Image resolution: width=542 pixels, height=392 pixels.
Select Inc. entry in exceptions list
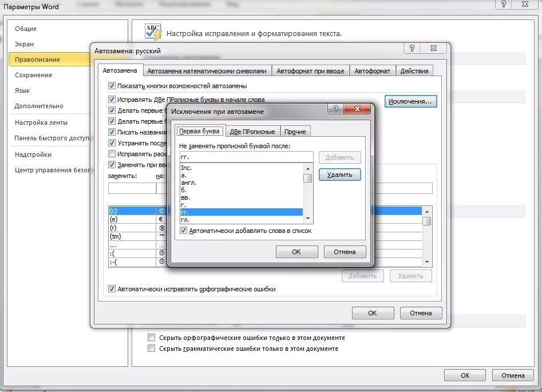[242, 168]
